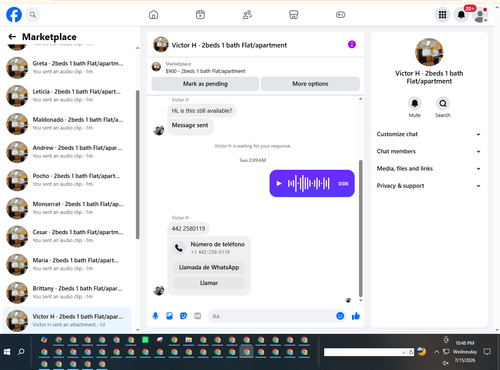
Task: Open the Windows notification center icon
Action: point(487,351)
